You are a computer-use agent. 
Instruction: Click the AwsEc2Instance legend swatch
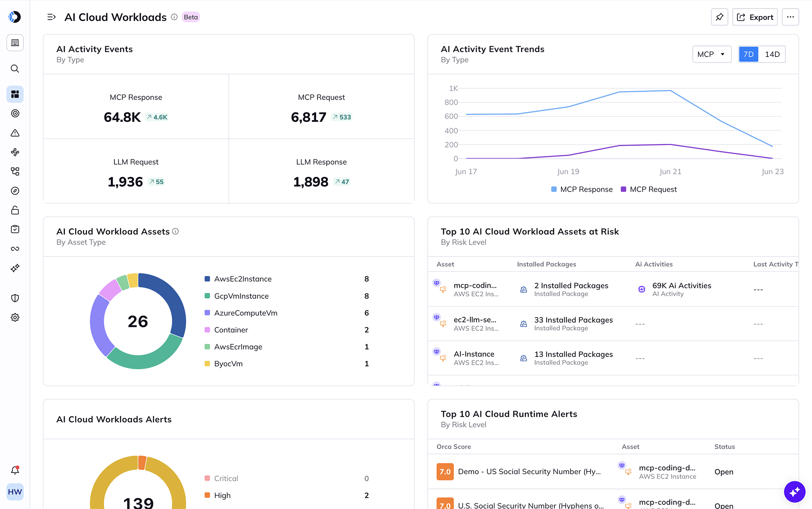click(207, 279)
